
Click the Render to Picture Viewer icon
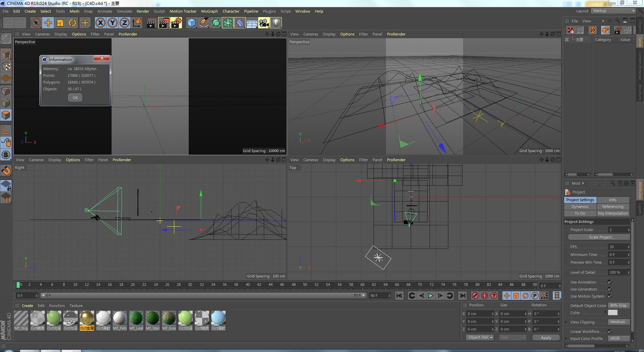164,23
